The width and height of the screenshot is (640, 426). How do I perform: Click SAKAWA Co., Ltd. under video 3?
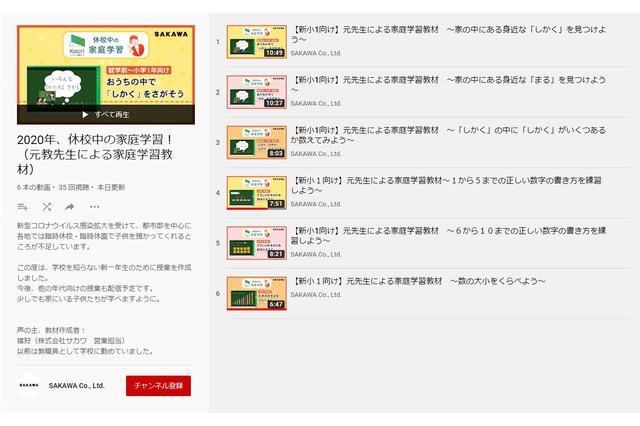coord(316,154)
